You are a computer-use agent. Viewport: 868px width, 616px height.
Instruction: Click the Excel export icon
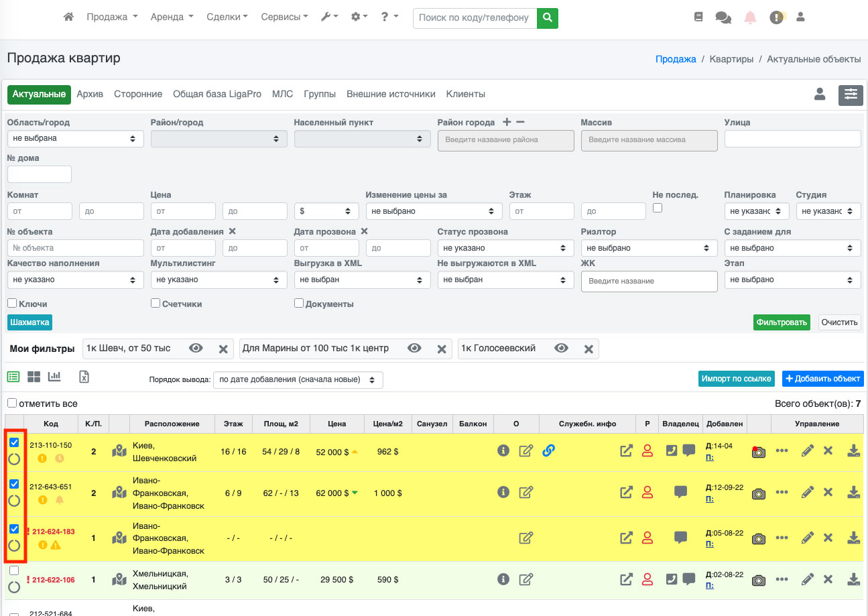[x=84, y=377]
